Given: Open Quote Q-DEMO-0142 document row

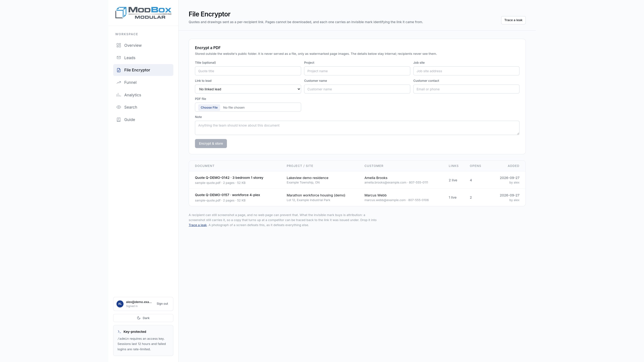Looking at the screenshot, I should click(x=357, y=180).
